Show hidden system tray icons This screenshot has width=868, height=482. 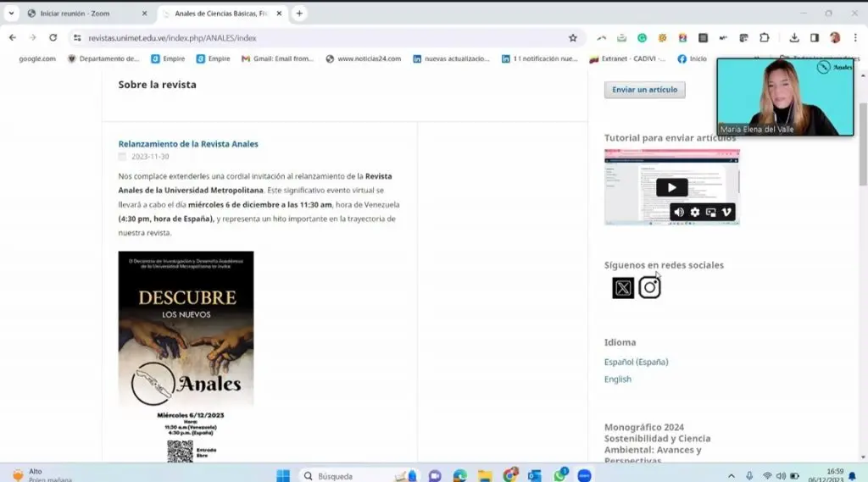(732, 476)
